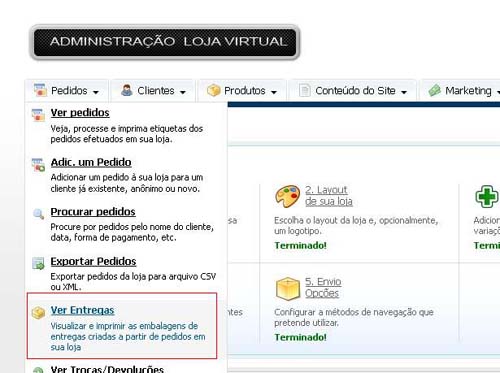
Task: Select Ver pedidos menu entry
Action: tap(80, 113)
